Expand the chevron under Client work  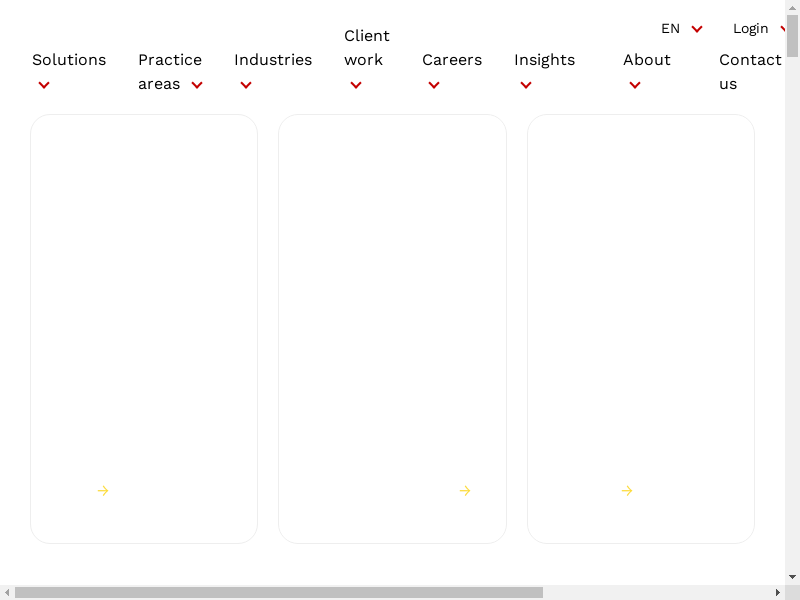(x=356, y=85)
